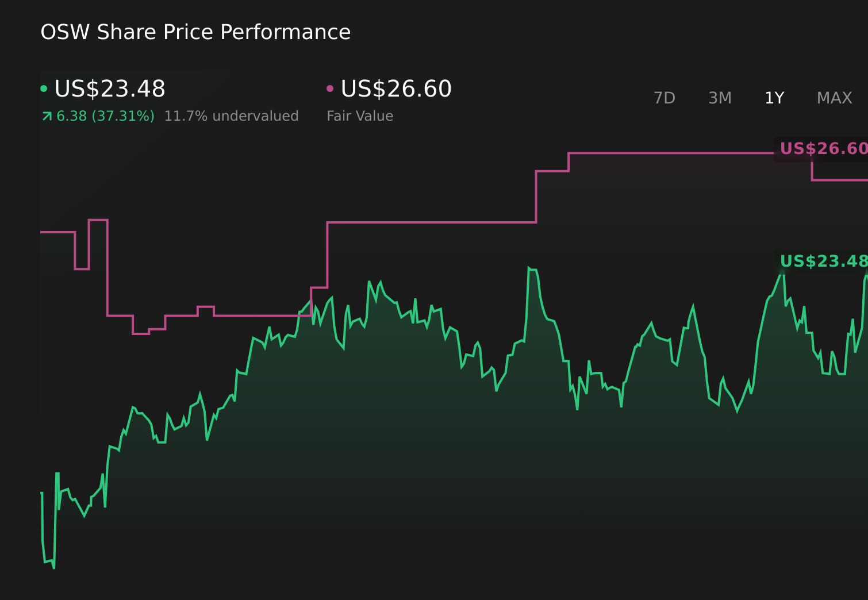Screen dimensions: 868x600
Task: Switch to the 3M time range
Action: coord(719,98)
